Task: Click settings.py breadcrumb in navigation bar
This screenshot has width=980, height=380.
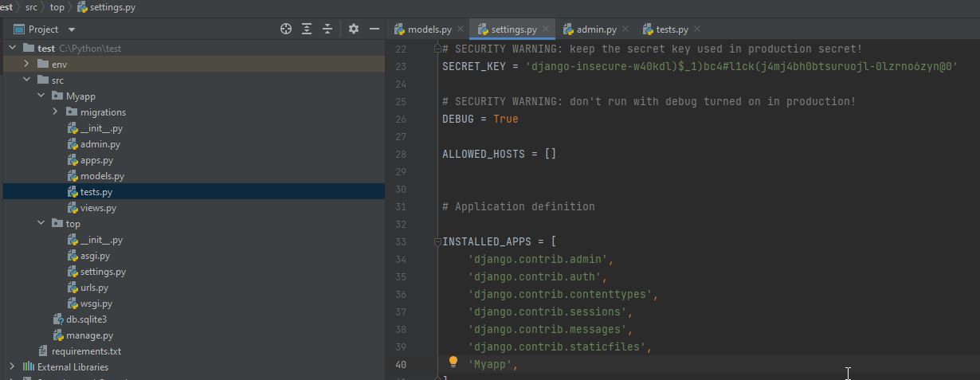Action: [107, 7]
